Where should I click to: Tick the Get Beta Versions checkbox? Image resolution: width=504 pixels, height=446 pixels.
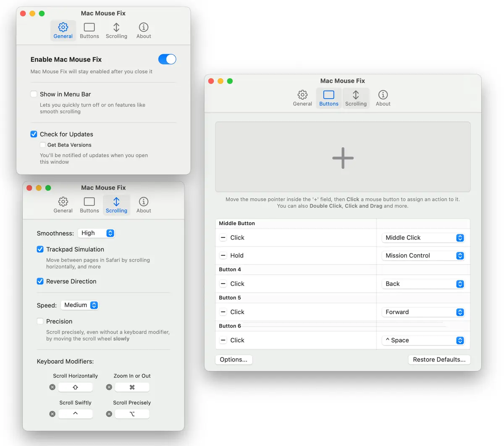(42, 145)
